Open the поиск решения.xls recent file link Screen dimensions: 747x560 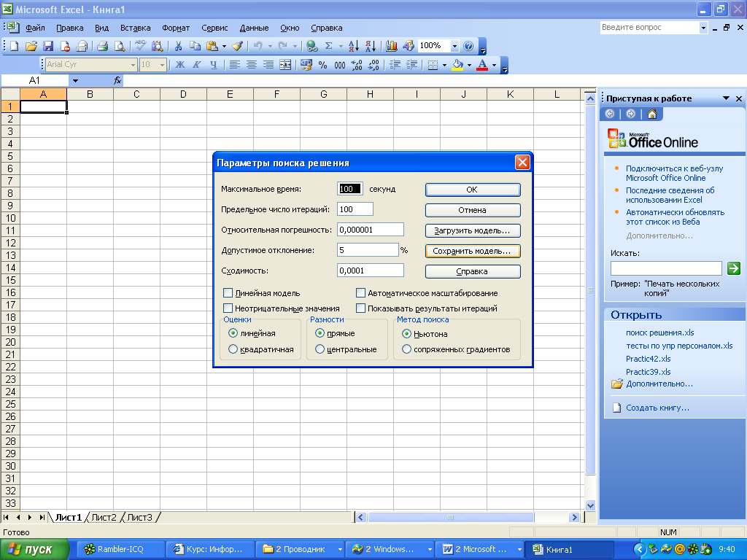659,332
